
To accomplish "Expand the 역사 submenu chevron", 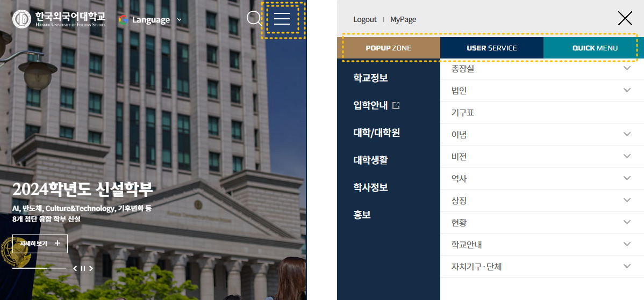I will coord(627,178).
